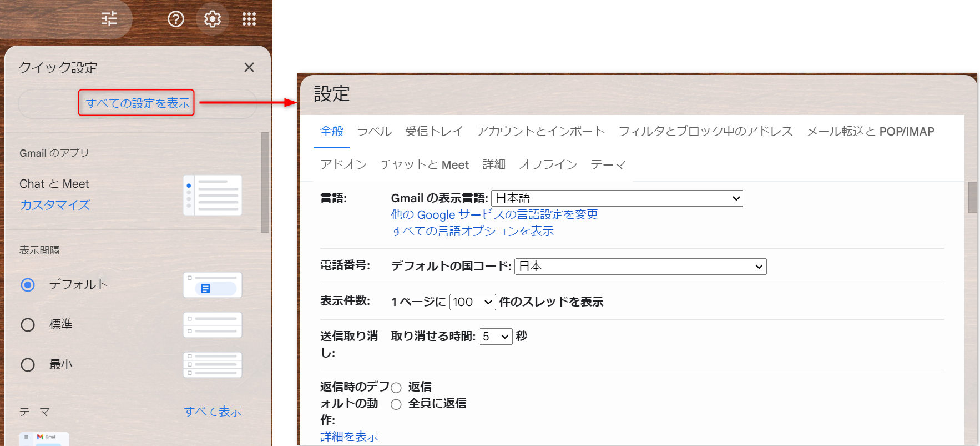Switch to the オフライン tab
The width and height of the screenshot is (980, 446).
coord(548,164)
